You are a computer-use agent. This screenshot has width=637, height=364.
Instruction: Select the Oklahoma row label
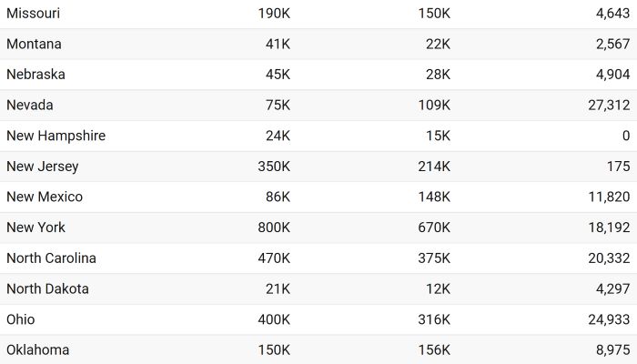point(38,349)
